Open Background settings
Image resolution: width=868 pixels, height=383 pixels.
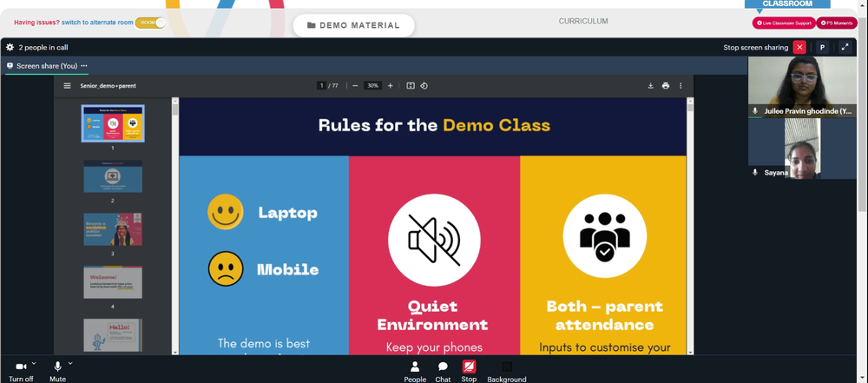[x=507, y=372]
